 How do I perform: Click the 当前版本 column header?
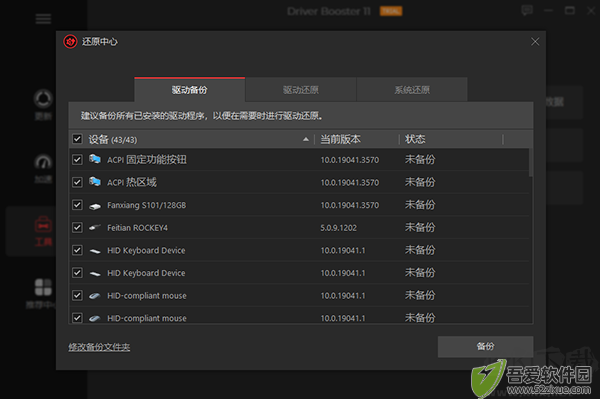click(x=340, y=139)
